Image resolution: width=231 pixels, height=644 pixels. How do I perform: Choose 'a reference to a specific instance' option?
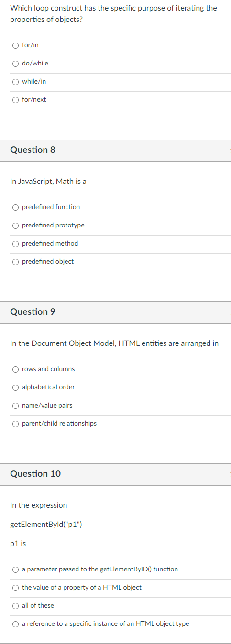point(16,624)
